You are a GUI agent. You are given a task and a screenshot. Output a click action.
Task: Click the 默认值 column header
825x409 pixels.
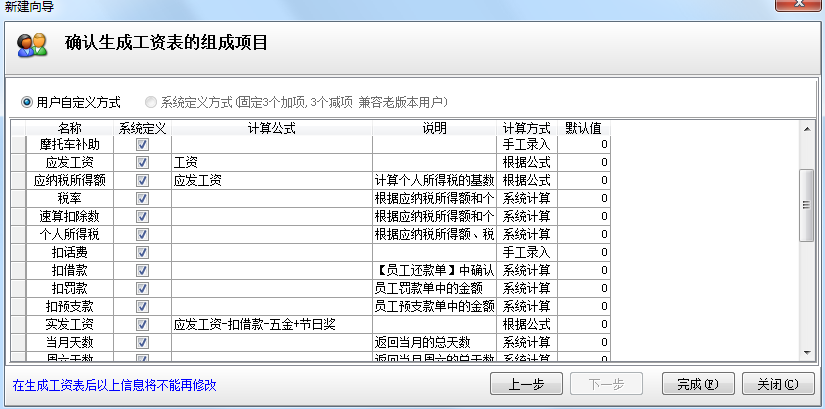click(x=583, y=128)
